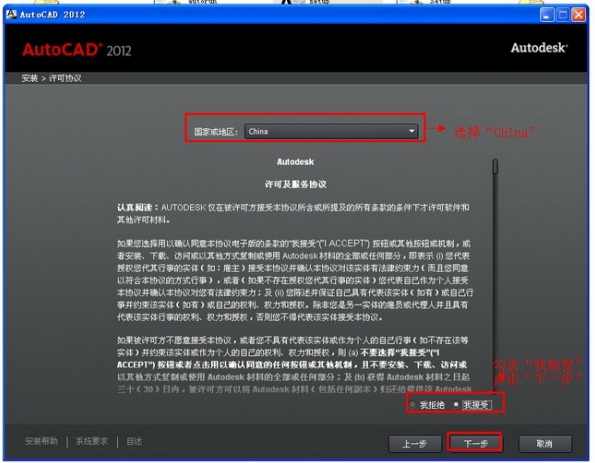
Task: Select the 我接受 (I Accept) radio button
Action: click(x=456, y=405)
